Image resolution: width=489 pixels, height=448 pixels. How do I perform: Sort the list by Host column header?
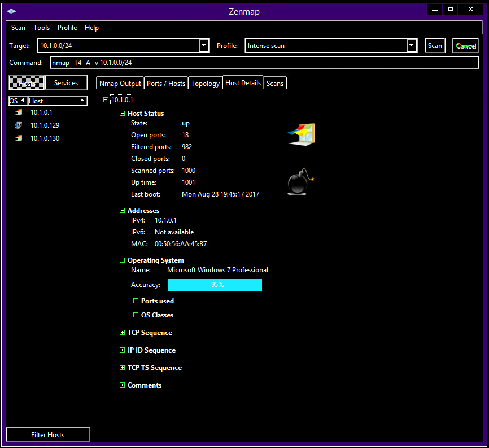click(x=57, y=101)
